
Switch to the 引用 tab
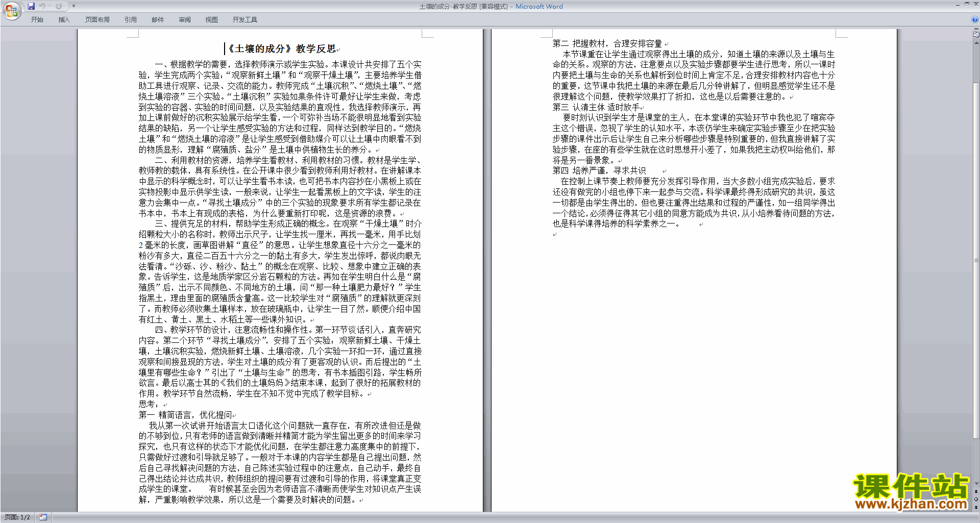coord(130,20)
